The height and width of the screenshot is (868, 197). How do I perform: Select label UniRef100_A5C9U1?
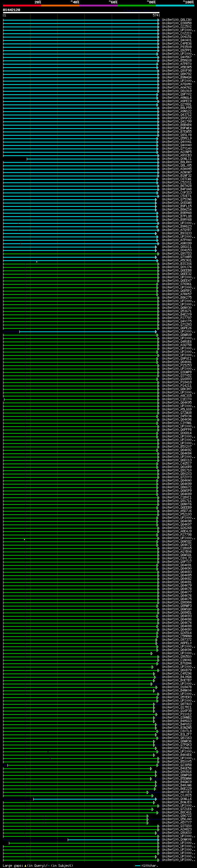177,260
